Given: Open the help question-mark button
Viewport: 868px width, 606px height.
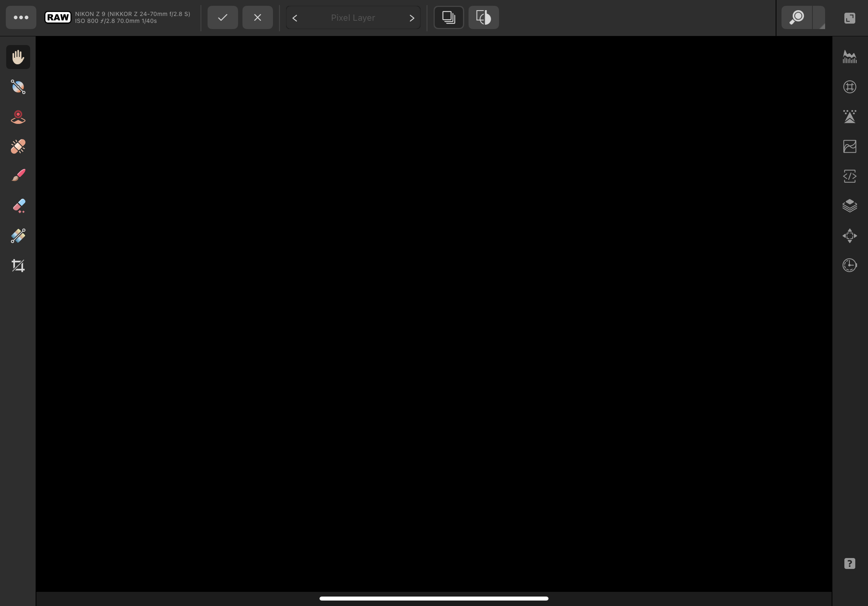Looking at the screenshot, I should pyautogui.click(x=849, y=564).
